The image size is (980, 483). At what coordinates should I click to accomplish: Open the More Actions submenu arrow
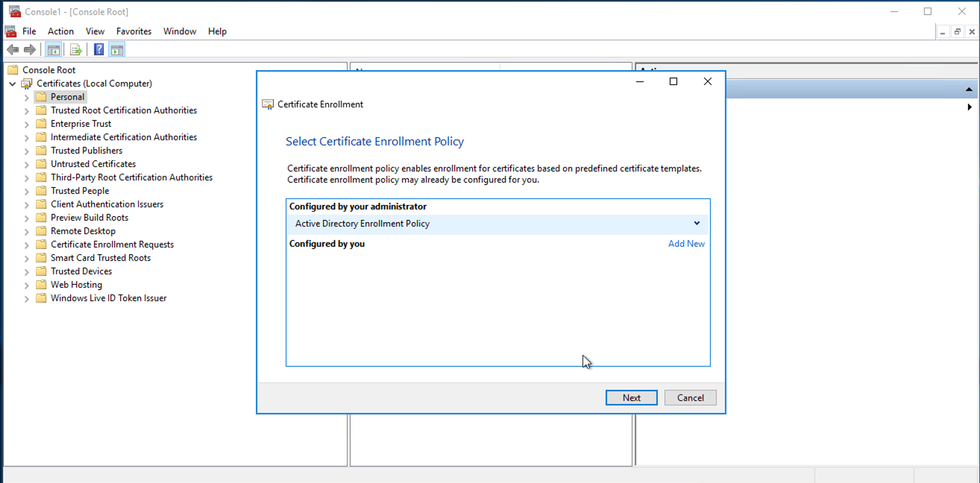pyautogui.click(x=969, y=107)
